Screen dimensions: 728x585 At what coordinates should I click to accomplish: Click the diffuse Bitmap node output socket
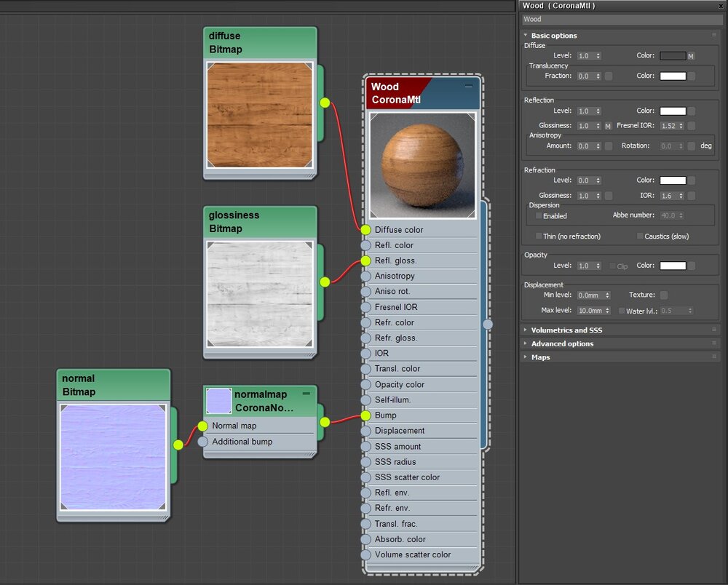325,103
